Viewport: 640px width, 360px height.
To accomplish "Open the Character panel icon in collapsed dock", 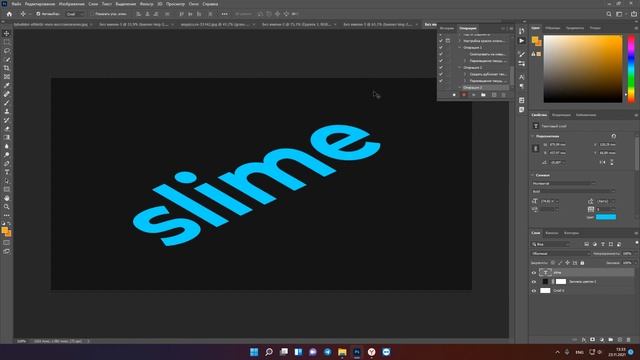I will (x=522, y=77).
